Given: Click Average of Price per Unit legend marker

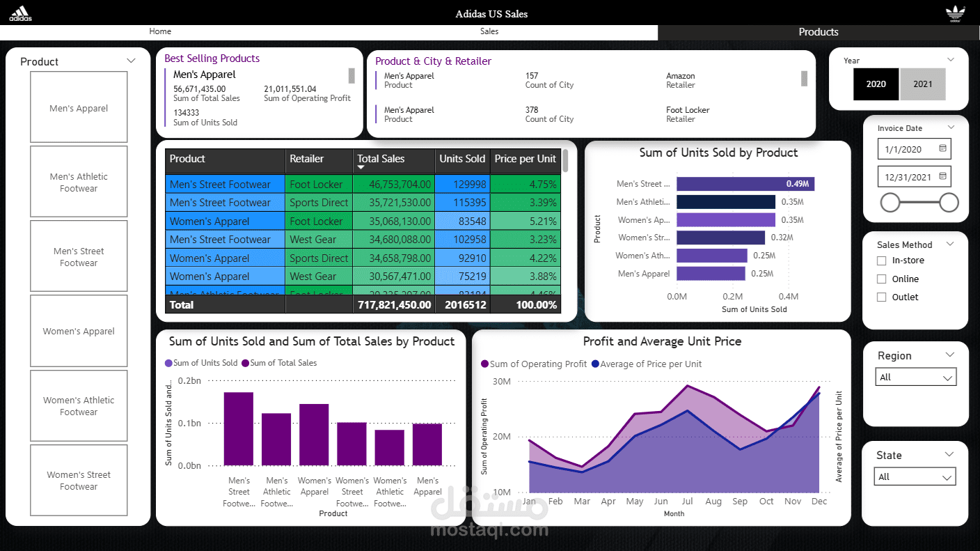Looking at the screenshot, I should tap(595, 364).
